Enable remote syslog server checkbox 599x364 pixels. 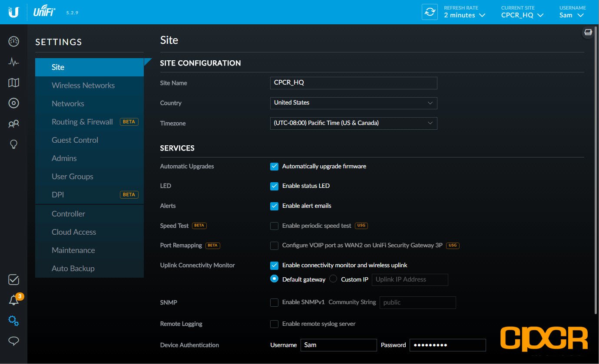click(x=274, y=324)
